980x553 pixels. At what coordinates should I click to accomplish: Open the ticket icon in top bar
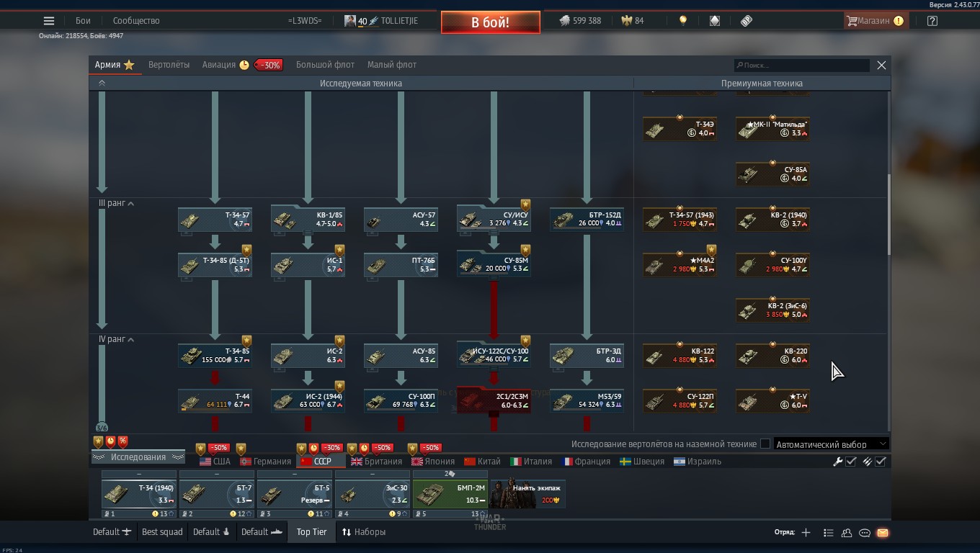pyautogui.click(x=747, y=21)
